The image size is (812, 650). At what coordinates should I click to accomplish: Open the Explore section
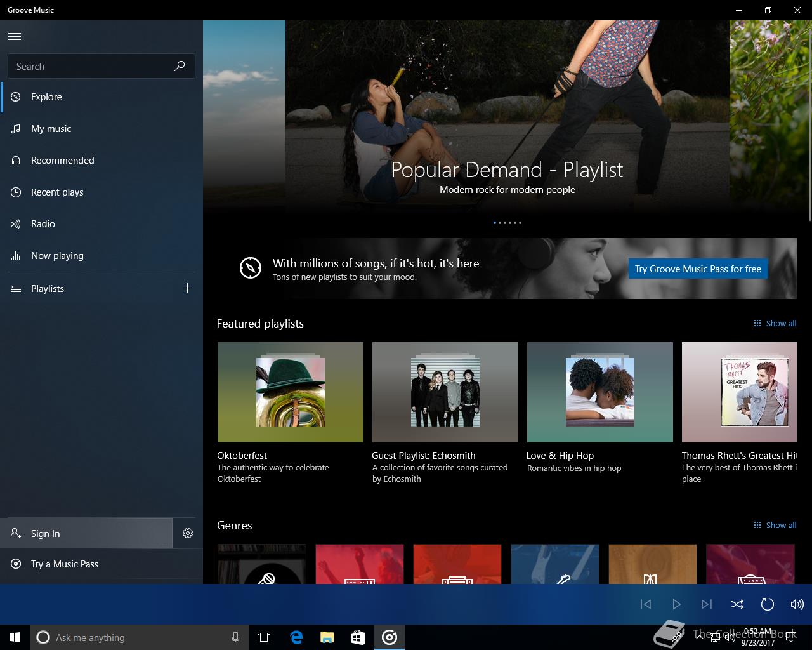(101, 97)
